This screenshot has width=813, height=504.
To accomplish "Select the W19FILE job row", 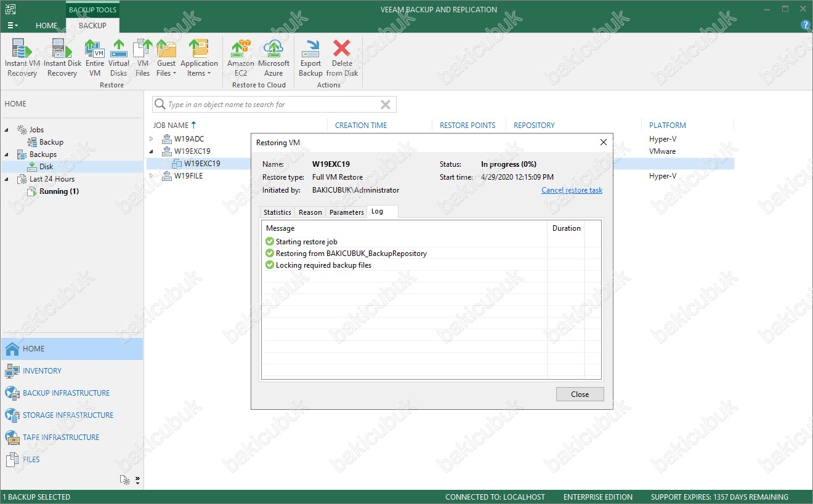I will coord(188,176).
